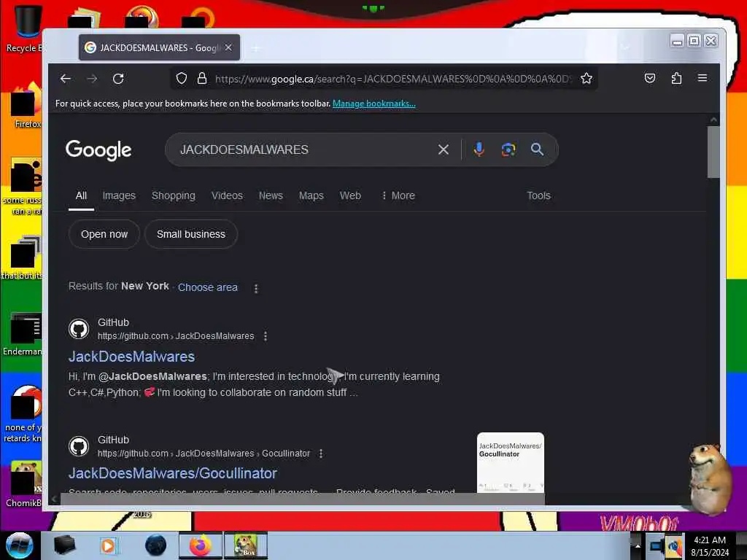Switch to Videos results
Screen dimensions: 747x560
coord(228,195)
